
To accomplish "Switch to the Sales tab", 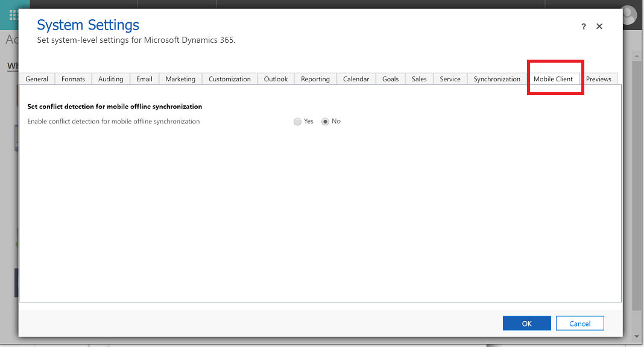I will pyautogui.click(x=419, y=79).
